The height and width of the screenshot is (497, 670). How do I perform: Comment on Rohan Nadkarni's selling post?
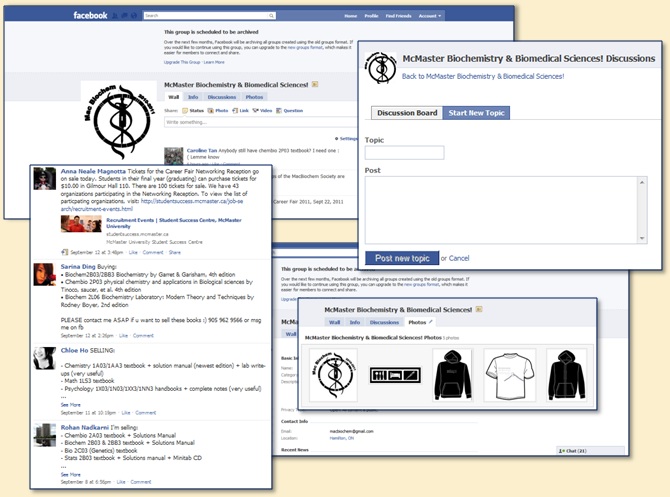tap(141, 482)
